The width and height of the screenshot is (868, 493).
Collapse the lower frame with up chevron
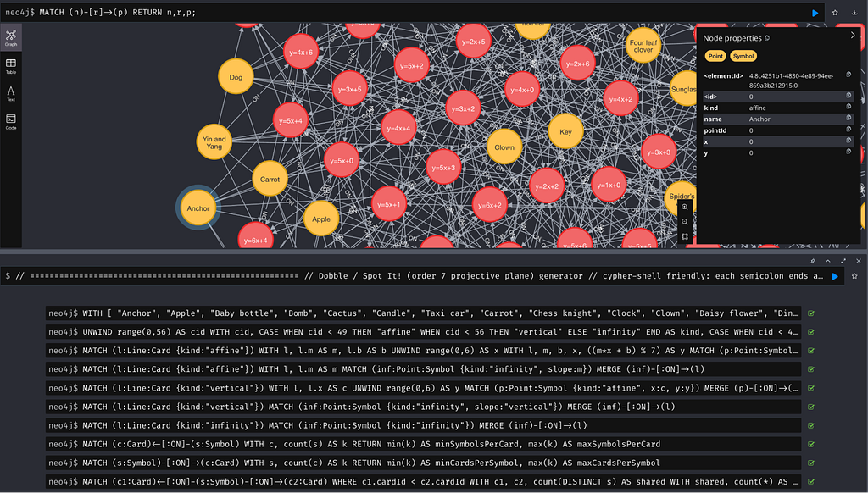828,261
